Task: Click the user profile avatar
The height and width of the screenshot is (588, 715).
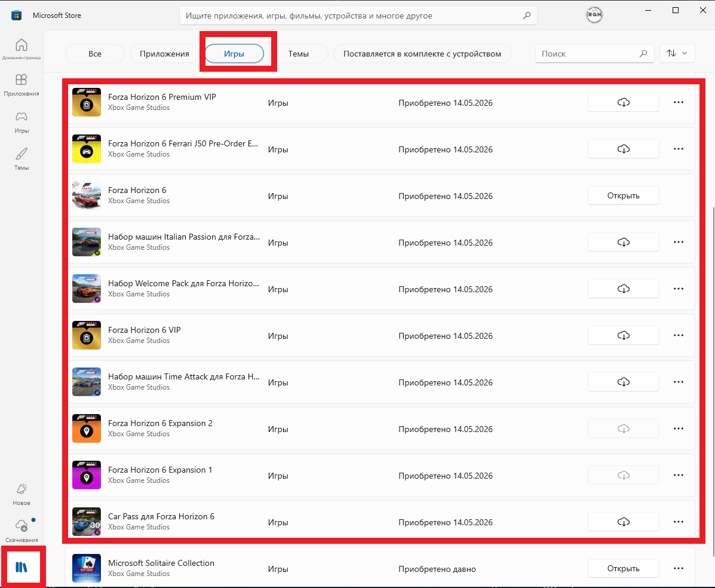Action: click(x=594, y=15)
